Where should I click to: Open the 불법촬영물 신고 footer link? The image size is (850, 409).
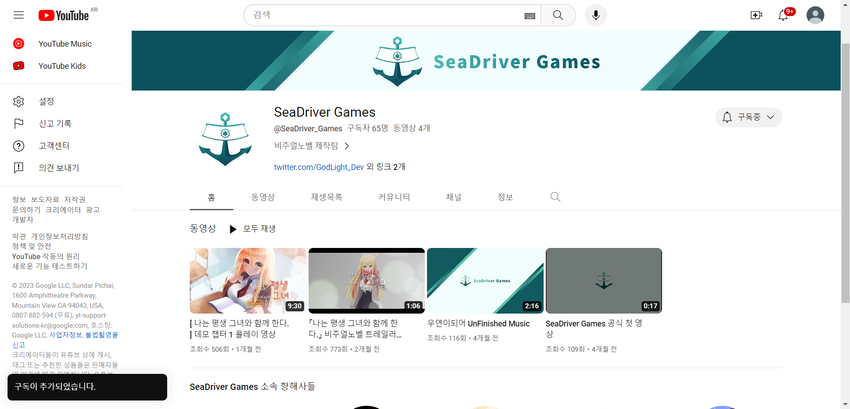click(65, 340)
